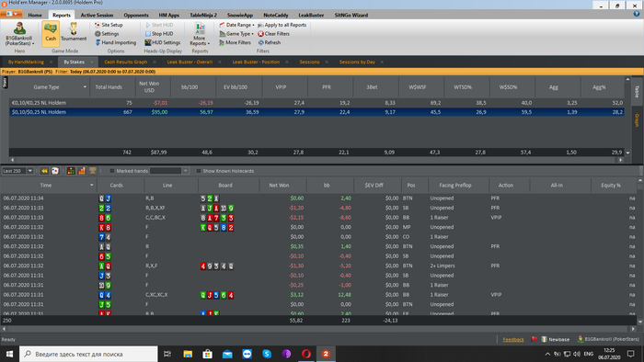This screenshot has height=362, width=644.
Task: Select the hand with line C,XC,XC,X
Action: 318,295
